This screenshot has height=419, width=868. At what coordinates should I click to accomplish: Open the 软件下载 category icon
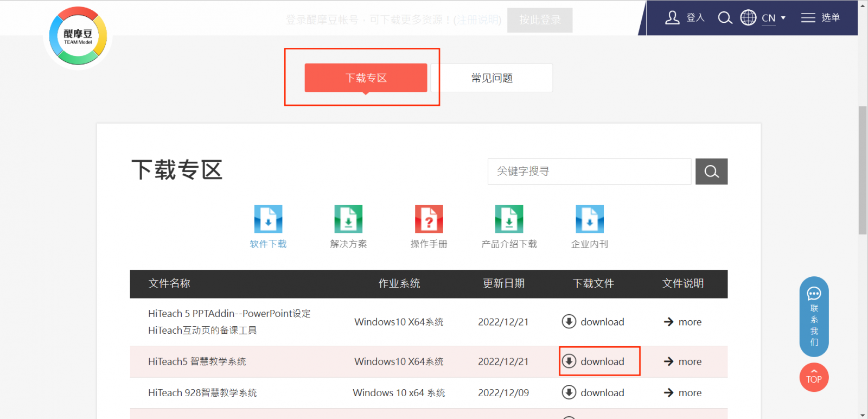click(268, 219)
